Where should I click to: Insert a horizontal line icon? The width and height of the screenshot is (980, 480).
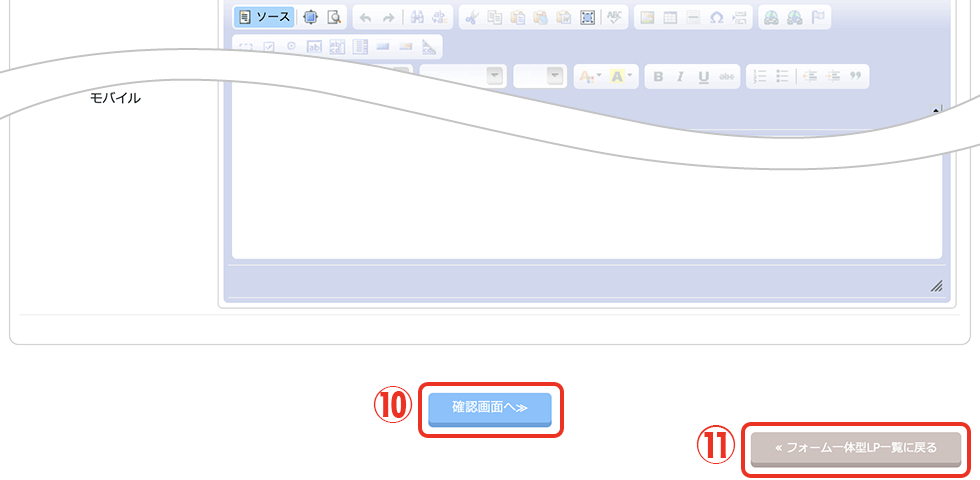[693, 18]
